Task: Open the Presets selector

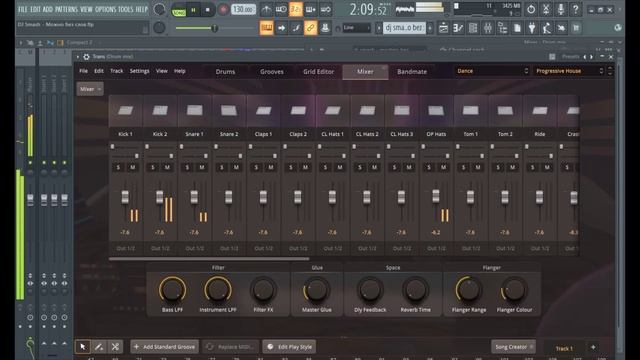Action: pyautogui.click(x=571, y=57)
